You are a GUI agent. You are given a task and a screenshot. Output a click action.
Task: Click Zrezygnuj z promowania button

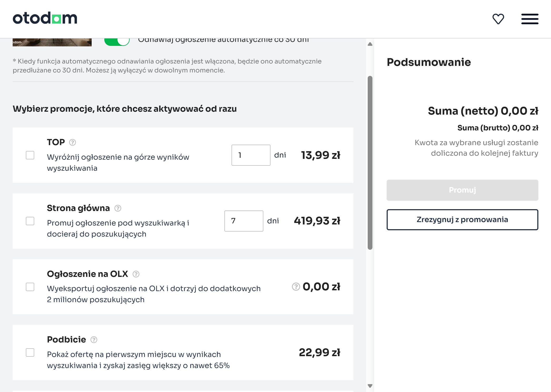pos(462,220)
